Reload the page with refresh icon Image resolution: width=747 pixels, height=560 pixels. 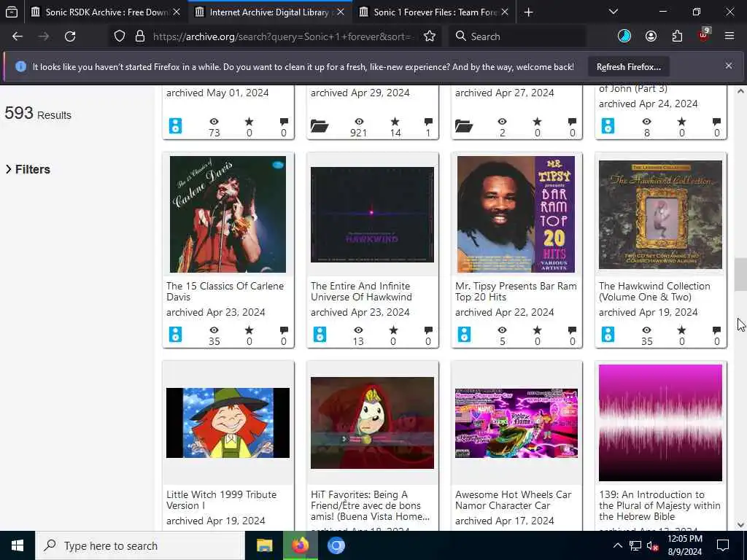(x=70, y=36)
